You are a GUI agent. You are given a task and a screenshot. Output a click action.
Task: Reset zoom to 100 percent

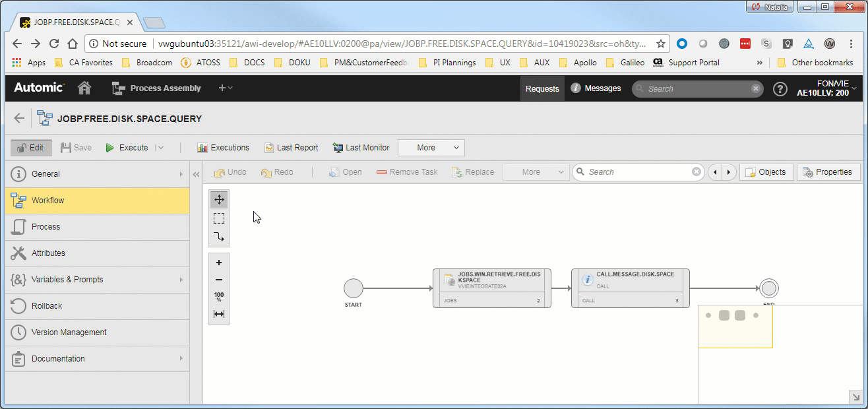(x=219, y=297)
